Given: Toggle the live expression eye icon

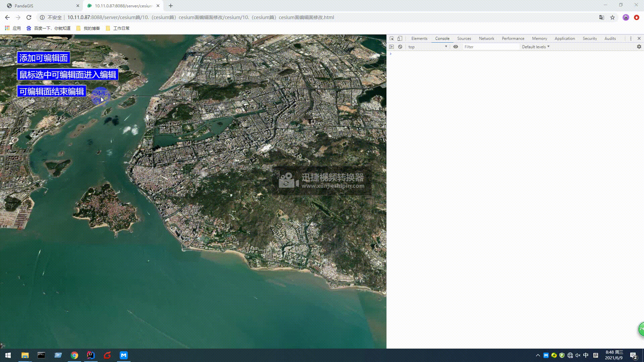Looking at the screenshot, I should tap(455, 47).
